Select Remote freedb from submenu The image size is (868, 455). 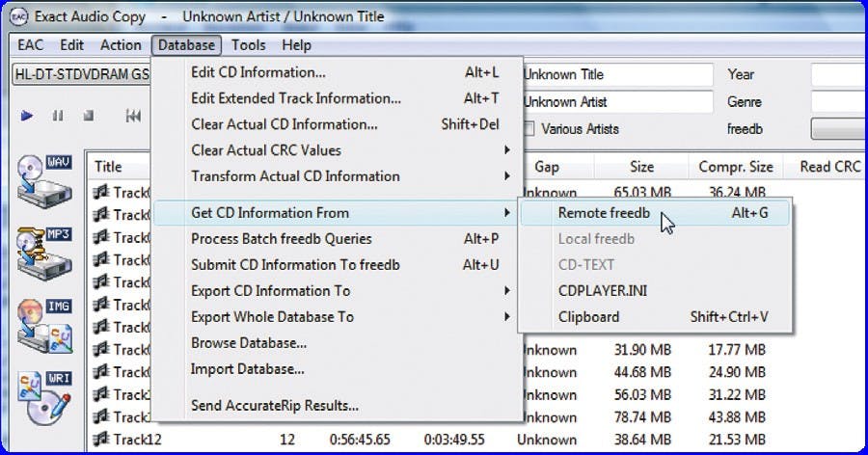655,213
